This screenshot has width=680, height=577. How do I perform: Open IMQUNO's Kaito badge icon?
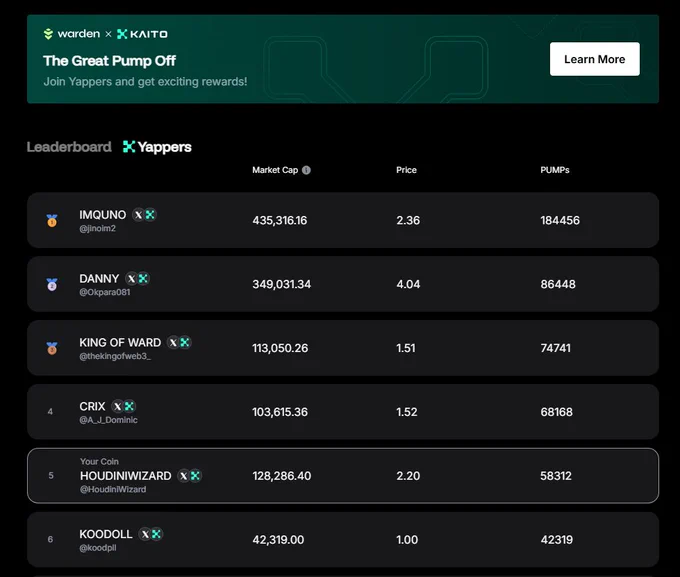pyautogui.click(x=150, y=215)
